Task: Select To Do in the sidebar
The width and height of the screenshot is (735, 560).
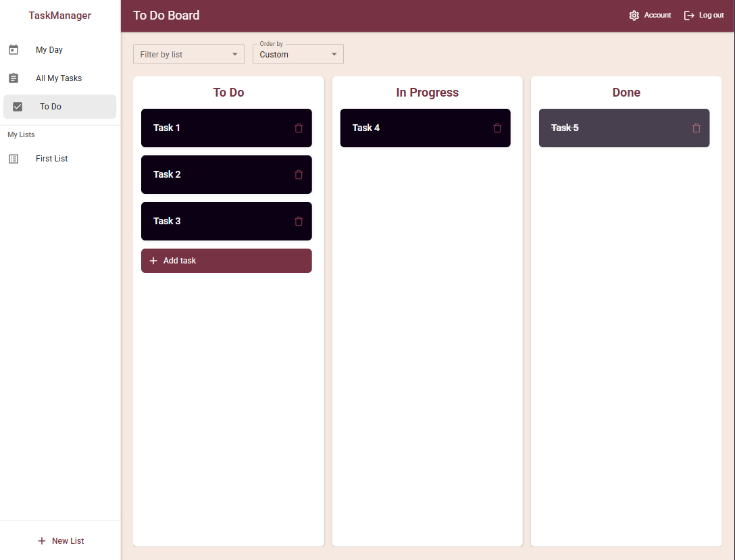Action: pos(59,107)
